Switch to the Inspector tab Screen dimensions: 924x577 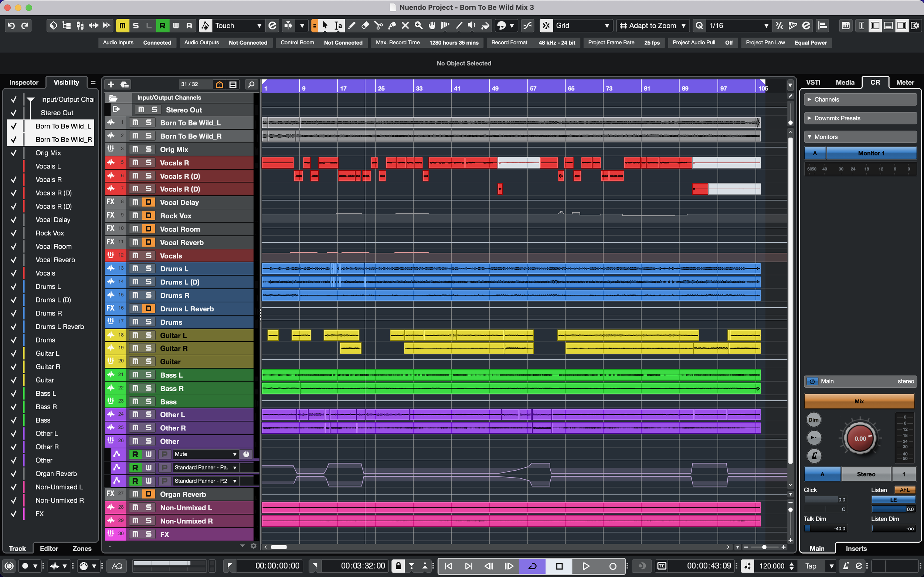click(24, 82)
